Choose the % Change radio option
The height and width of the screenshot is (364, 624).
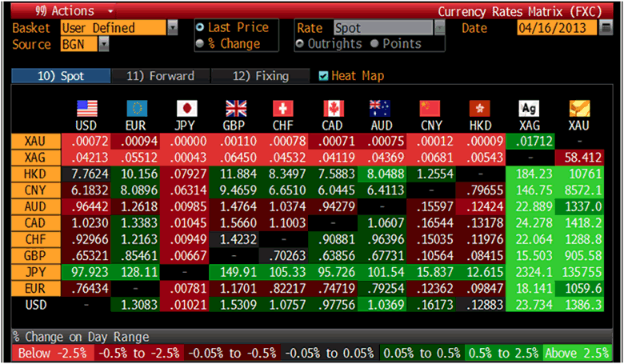tap(200, 43)
